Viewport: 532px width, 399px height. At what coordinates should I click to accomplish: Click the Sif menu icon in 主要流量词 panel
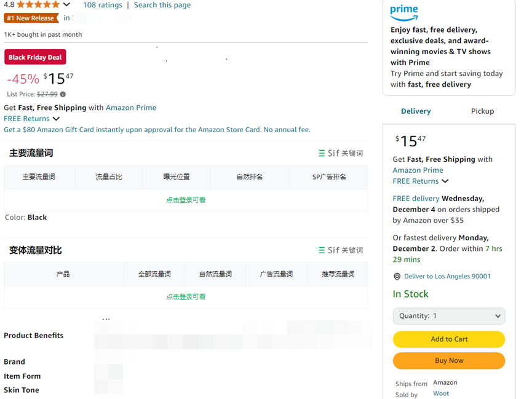click(322, 153)
